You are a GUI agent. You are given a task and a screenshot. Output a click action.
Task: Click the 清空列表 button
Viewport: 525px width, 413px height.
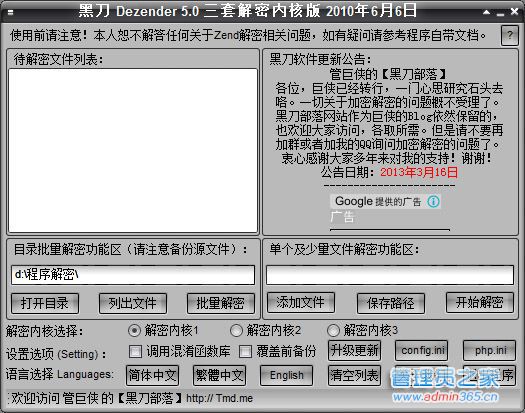click(354, 375)
